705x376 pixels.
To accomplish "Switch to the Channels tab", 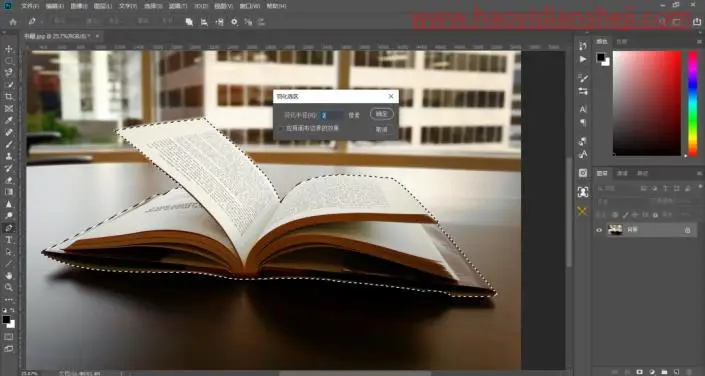I will tap(622, 173).
